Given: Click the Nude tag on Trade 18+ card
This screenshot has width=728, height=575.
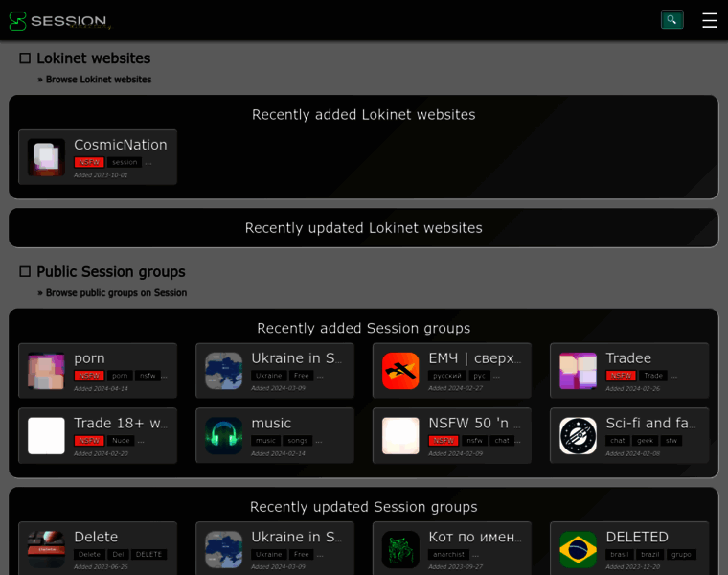Looking at the screenshot, I should tap(121, 440).
